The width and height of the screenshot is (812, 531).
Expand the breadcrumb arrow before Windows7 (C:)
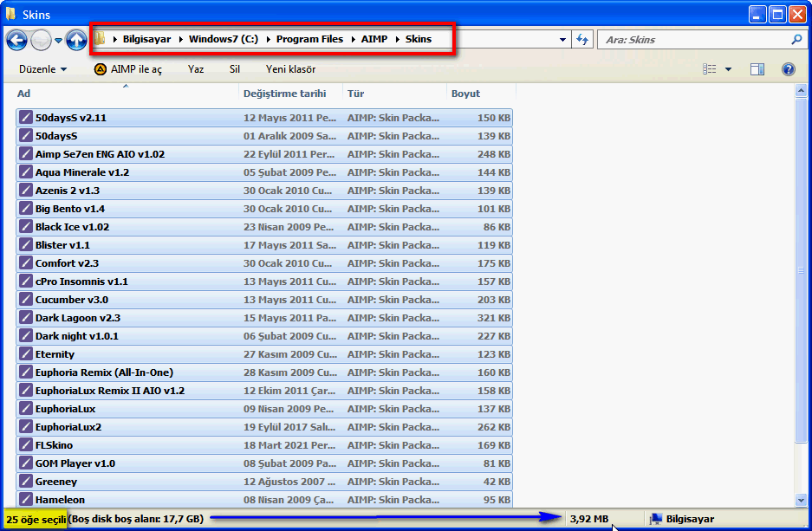click(181, 39)
